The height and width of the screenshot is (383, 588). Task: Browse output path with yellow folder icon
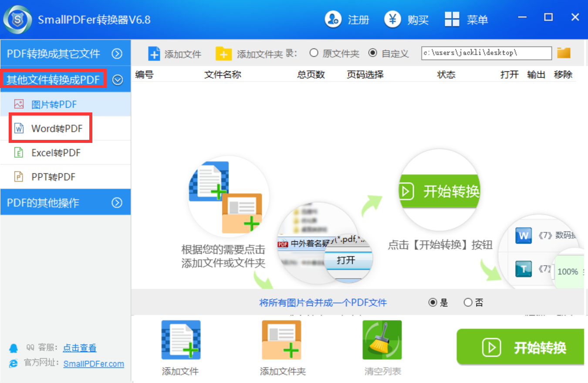coord(564,53)
